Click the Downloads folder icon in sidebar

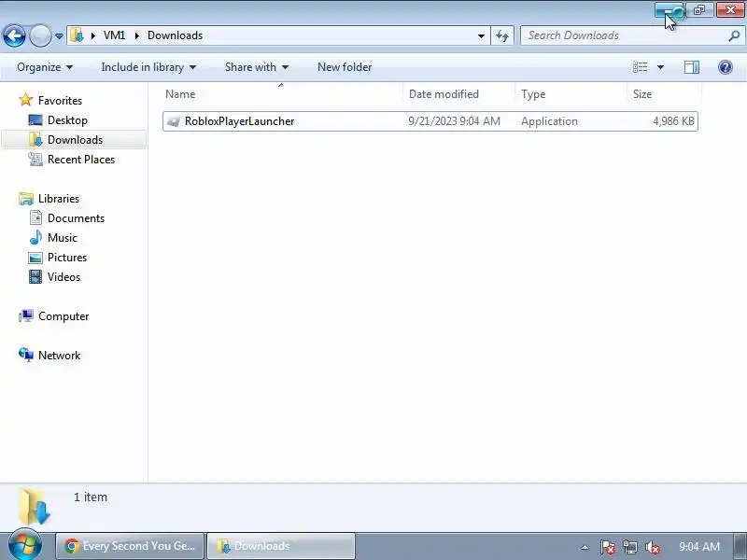35,139
